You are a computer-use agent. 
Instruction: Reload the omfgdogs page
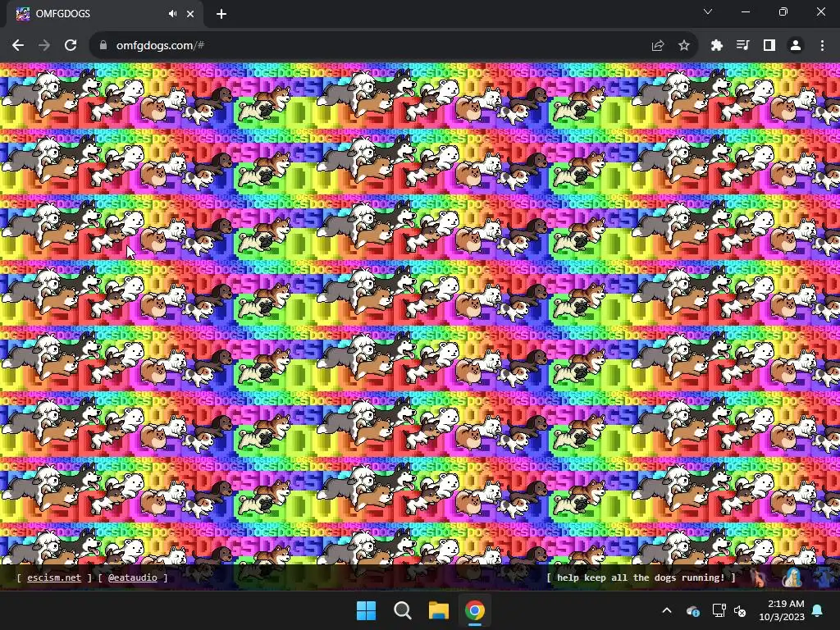[x=71, y=46]
